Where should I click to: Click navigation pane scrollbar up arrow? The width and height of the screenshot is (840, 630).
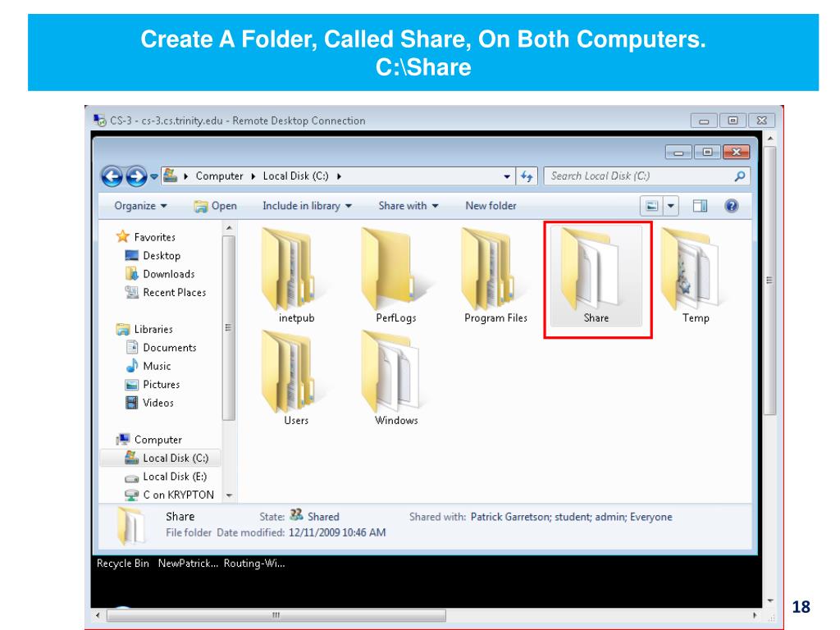point(229,228)
